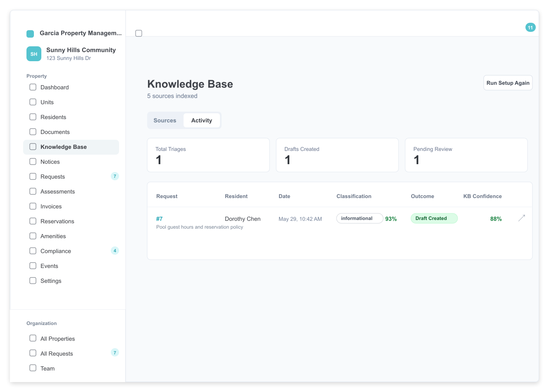Click the SH community avatar
The height and width of the screenshot is (392, 549).
(34, 54)
